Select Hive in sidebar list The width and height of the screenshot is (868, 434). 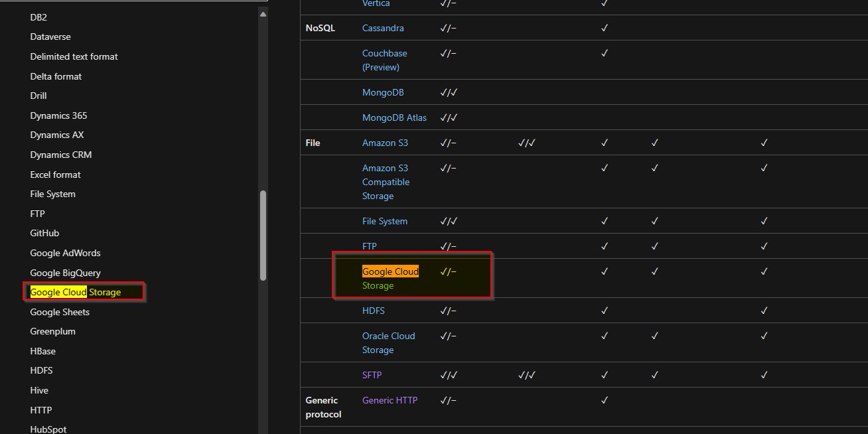(39, 390)
